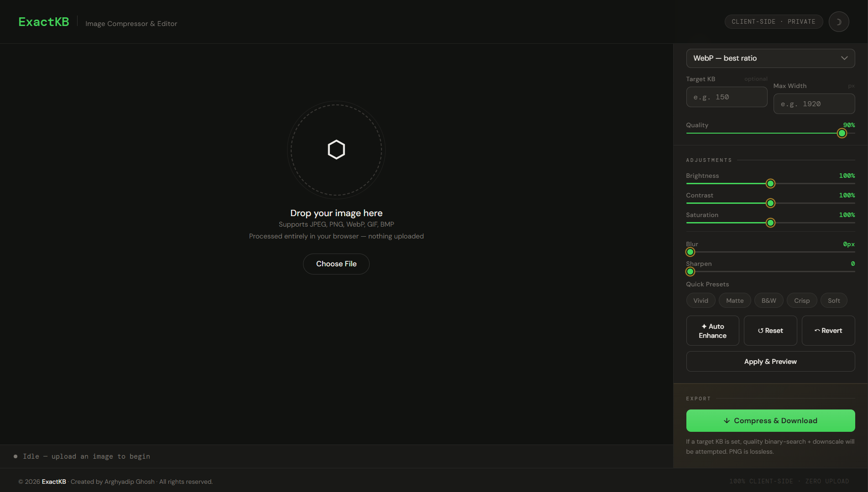Apply the Crisp preset
The width and height of the screenshot is (868, 492).
[801, 300]
